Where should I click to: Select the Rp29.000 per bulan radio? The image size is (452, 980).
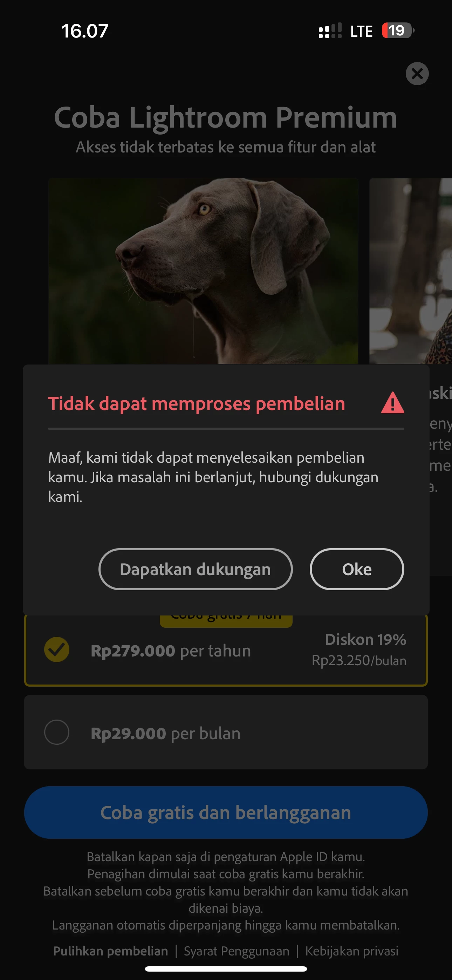[x=57, y=732]
